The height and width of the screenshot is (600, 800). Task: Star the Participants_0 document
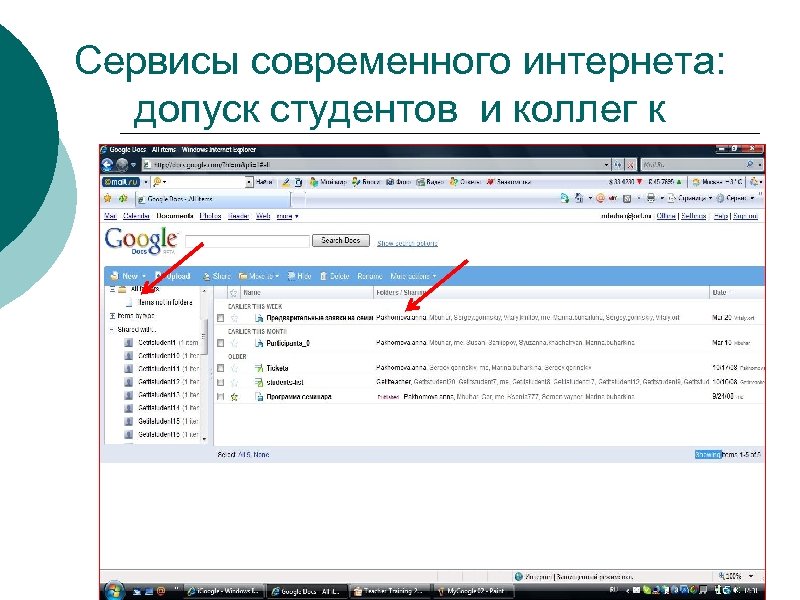coord(234,343)
